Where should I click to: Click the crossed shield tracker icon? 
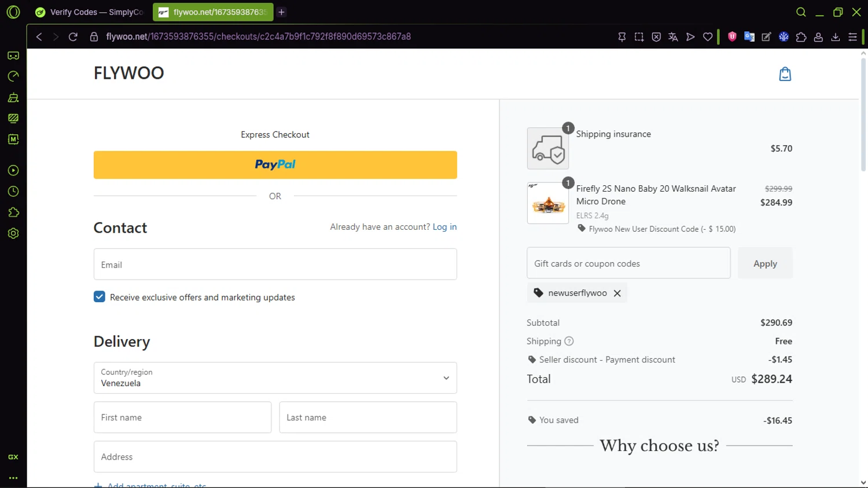656,36
